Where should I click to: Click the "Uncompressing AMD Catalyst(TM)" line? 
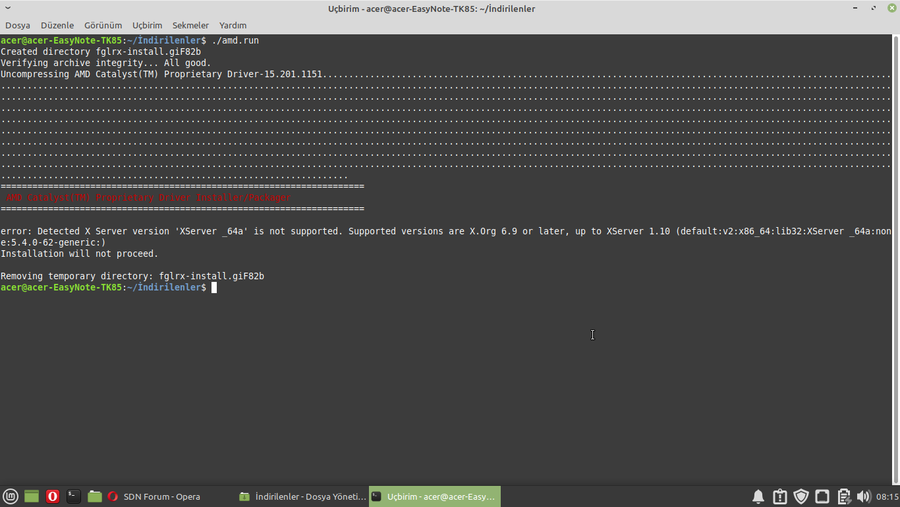coord(445,75)
